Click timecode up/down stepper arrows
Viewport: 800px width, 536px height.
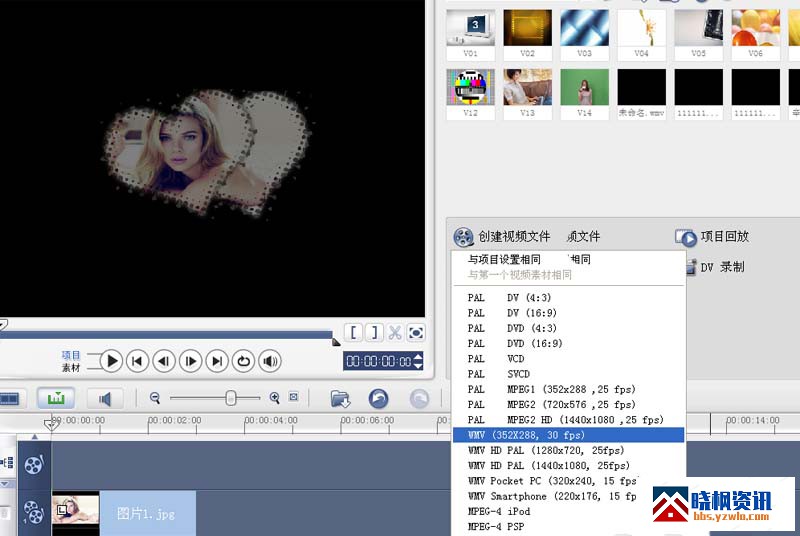coord(418,361)
